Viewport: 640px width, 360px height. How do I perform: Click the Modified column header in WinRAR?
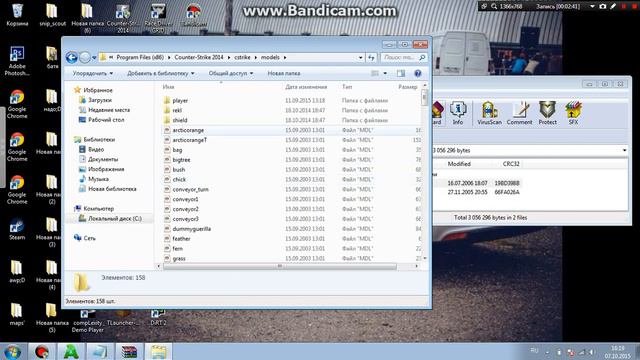(x=459, y=164)
